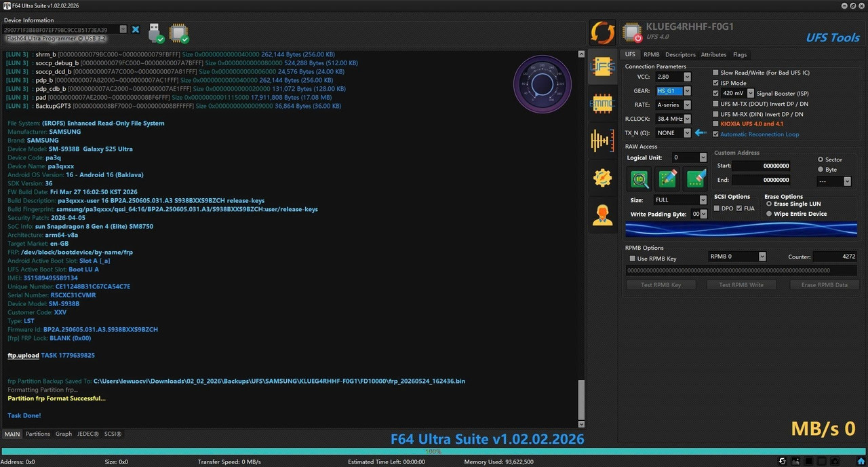868x467 pixels.
Task: Click the Custom Address End field
Action: (x=762, y=180)
